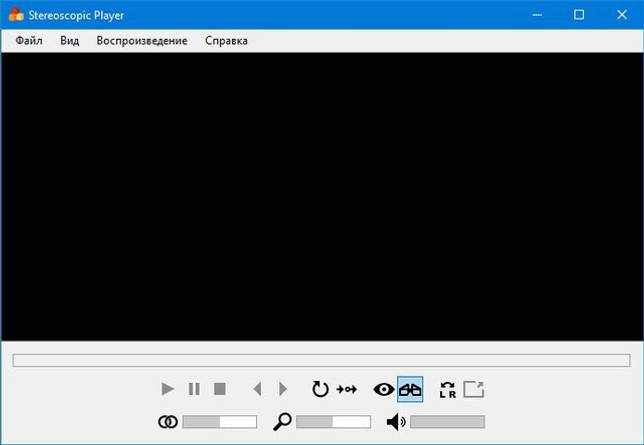644x445 pixels.
Task: Open the Справка menu
Action: (226, 41)
